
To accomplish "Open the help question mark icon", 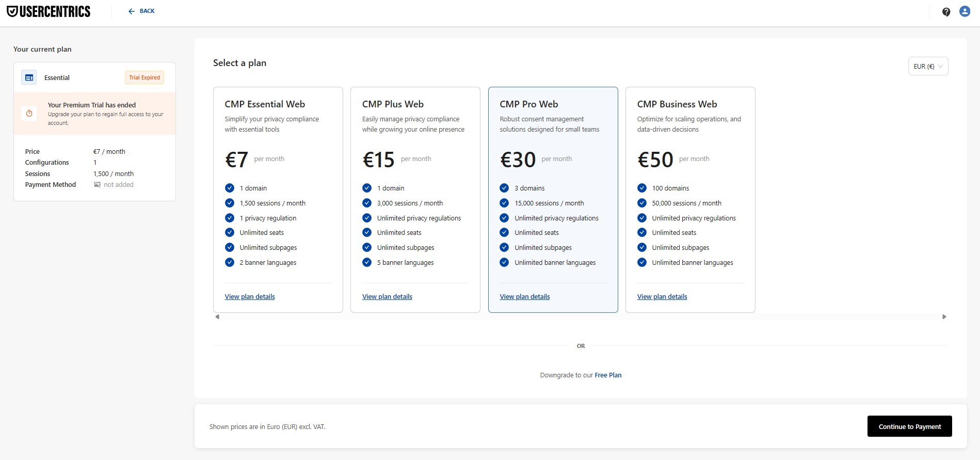I will pos(946,12).
